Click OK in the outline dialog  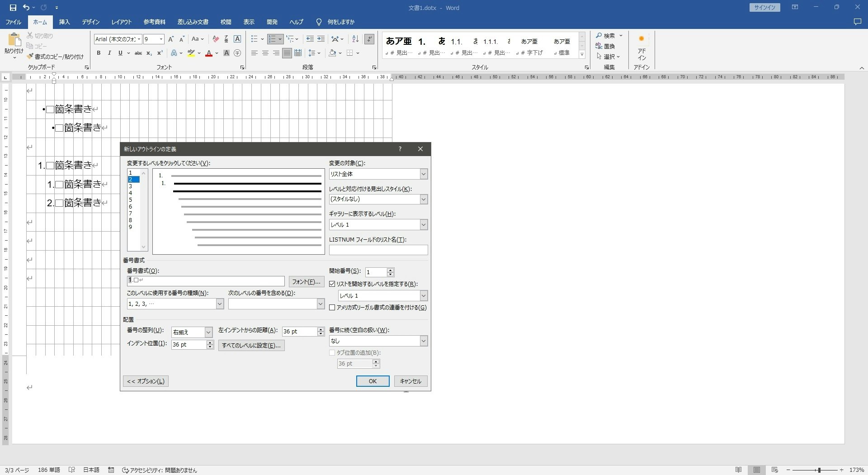[373, 381]
